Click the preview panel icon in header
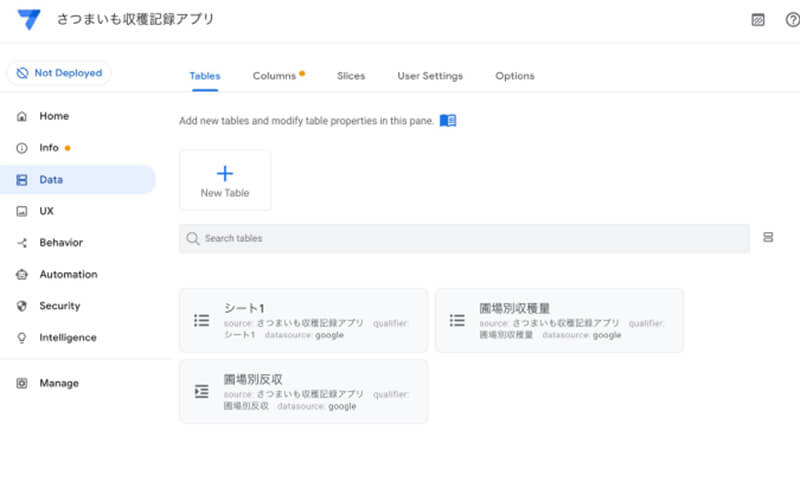The height and width of the screenshot is (488, 800). [x=758, y=20]
